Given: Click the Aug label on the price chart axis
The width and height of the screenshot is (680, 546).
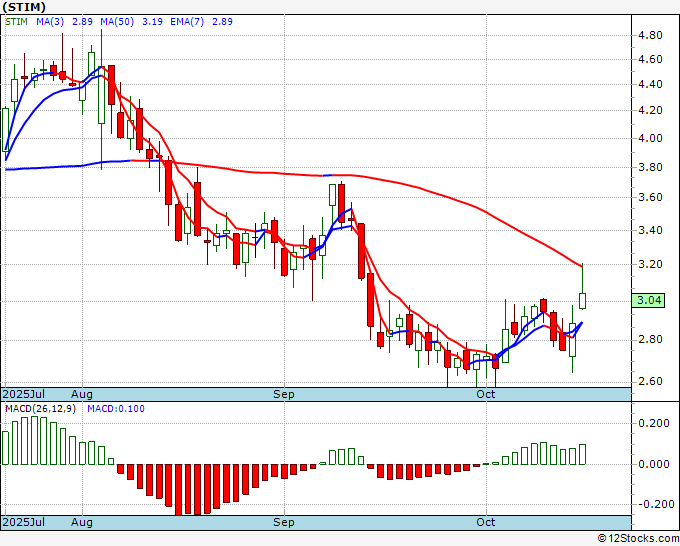Looking at the screenshot, I should [x=82, y=394].
